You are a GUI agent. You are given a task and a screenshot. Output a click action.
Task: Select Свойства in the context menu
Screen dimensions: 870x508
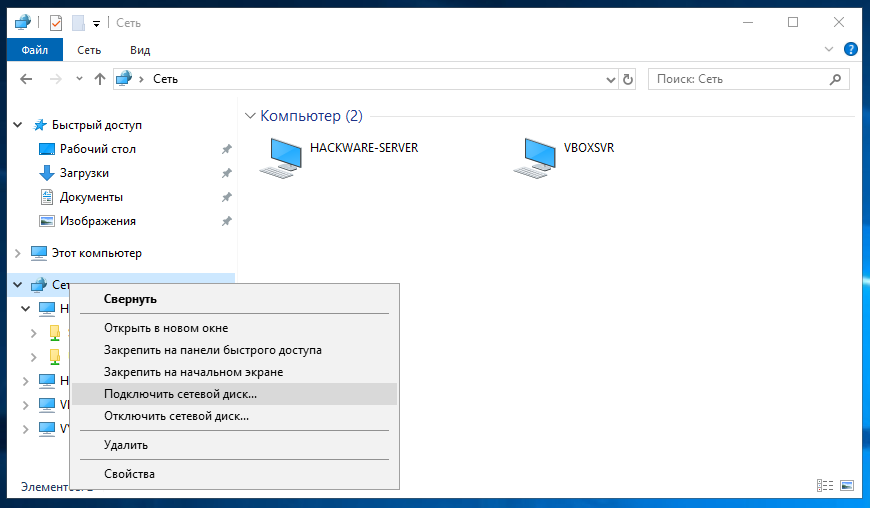pyautogui.click(x=129, y=474)
